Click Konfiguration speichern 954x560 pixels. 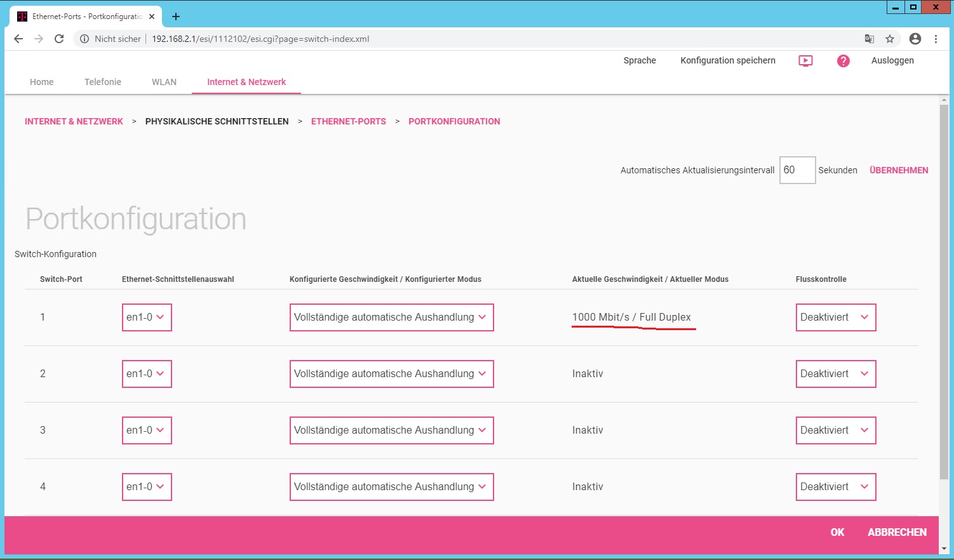coord(728,60)
